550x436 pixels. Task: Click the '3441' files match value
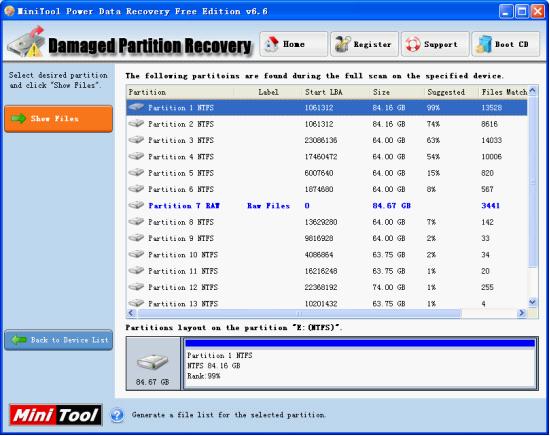coord(490,206)
